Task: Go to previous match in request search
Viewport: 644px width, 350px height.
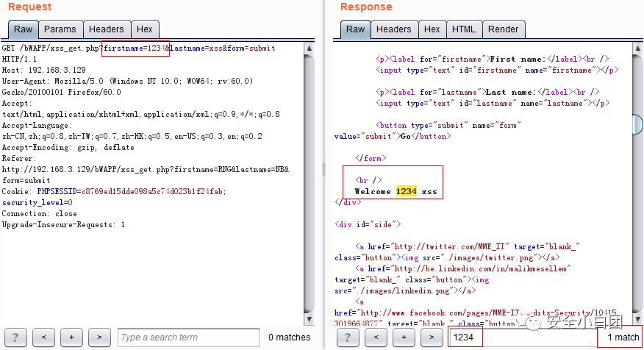Action: (43, 337)
